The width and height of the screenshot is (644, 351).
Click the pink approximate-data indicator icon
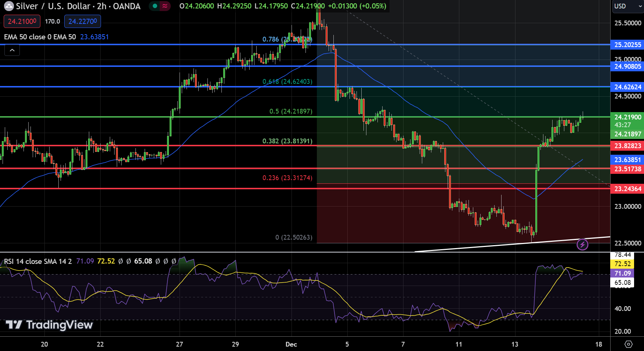point(165,6)
